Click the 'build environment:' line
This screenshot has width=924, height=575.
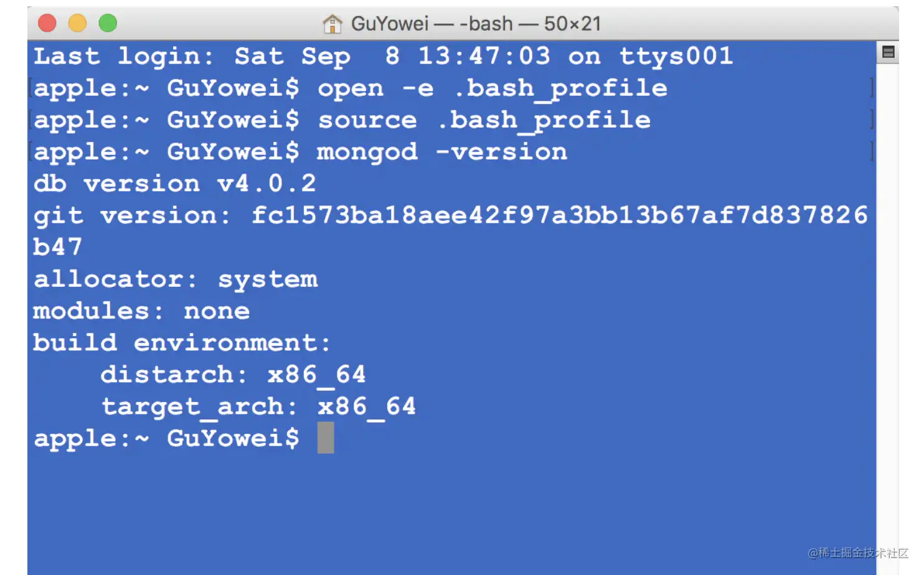click(x=181, y=343)
